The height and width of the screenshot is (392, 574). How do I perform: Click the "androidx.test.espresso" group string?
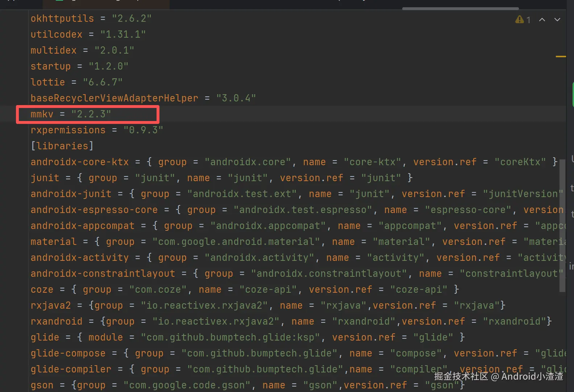tap(303, 210)
